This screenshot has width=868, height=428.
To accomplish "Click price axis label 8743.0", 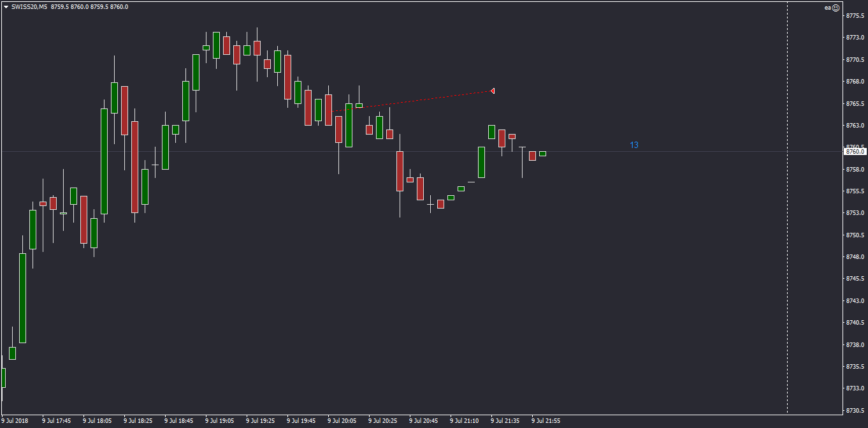I will tap(855, 301).
